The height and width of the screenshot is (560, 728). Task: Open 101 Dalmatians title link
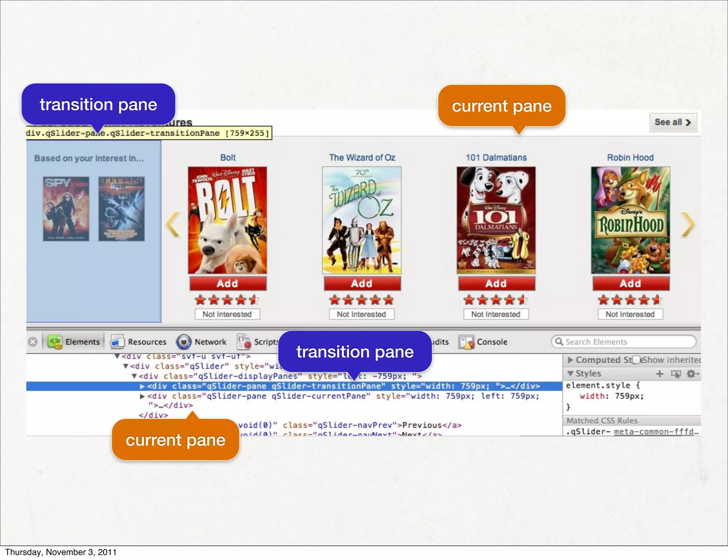(x=496, y=157)
